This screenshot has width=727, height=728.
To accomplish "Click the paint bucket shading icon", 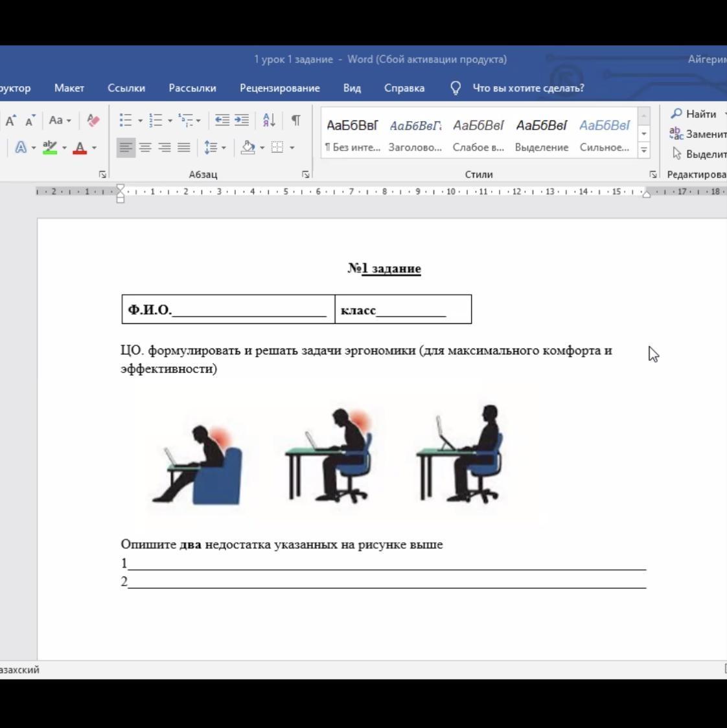I will pyautogui.click(x=248, y=148).
